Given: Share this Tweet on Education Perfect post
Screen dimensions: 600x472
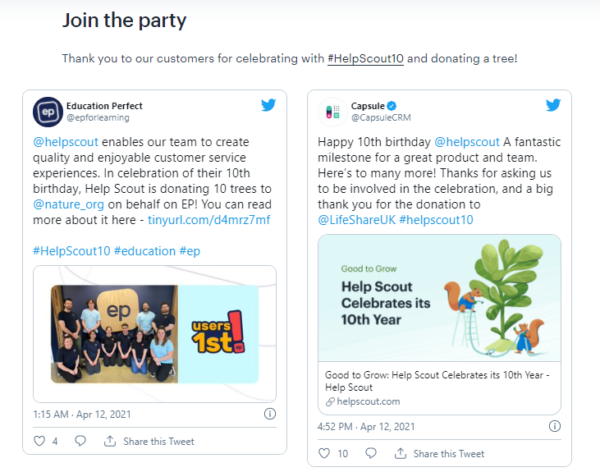Looking at the screenshot, I should click(x=149, y=441).
